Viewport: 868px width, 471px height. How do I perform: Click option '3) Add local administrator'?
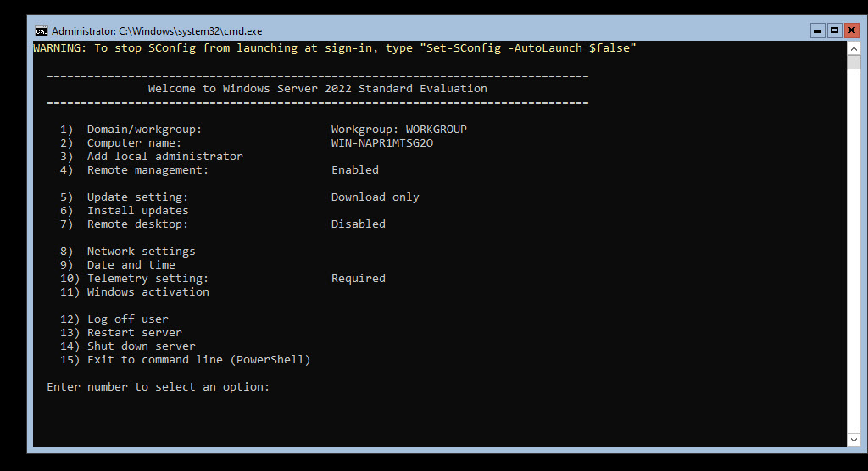point(151,157)
